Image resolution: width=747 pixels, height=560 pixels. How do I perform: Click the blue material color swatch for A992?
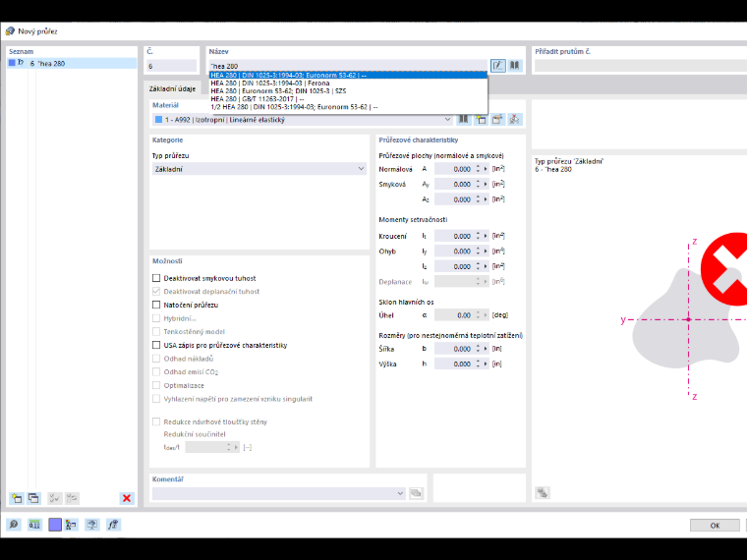[x=158, y=120]
